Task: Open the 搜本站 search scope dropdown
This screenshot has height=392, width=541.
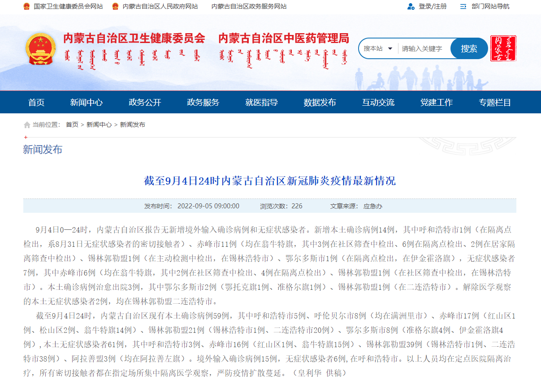Action: pyautogui.click(x=376, y=48)
